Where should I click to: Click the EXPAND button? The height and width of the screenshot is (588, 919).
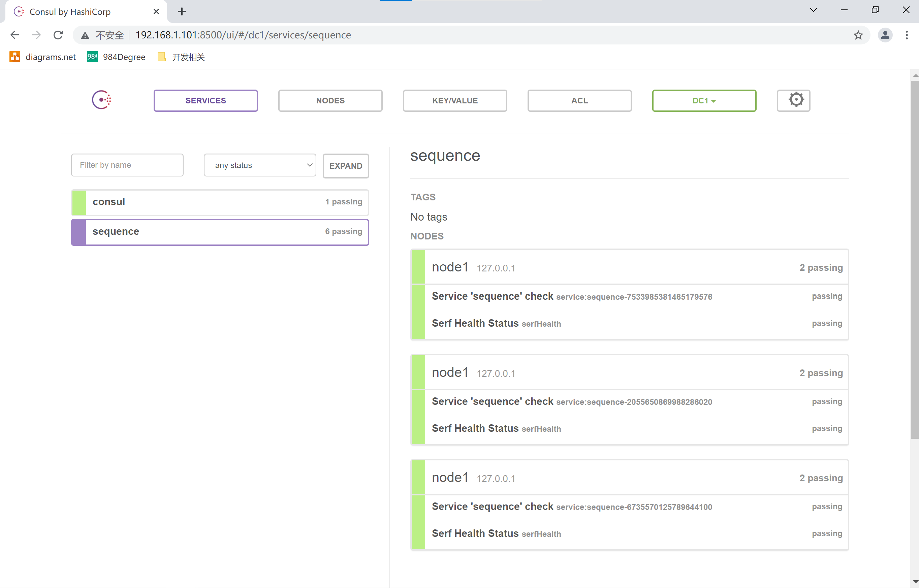coord(345,166)
